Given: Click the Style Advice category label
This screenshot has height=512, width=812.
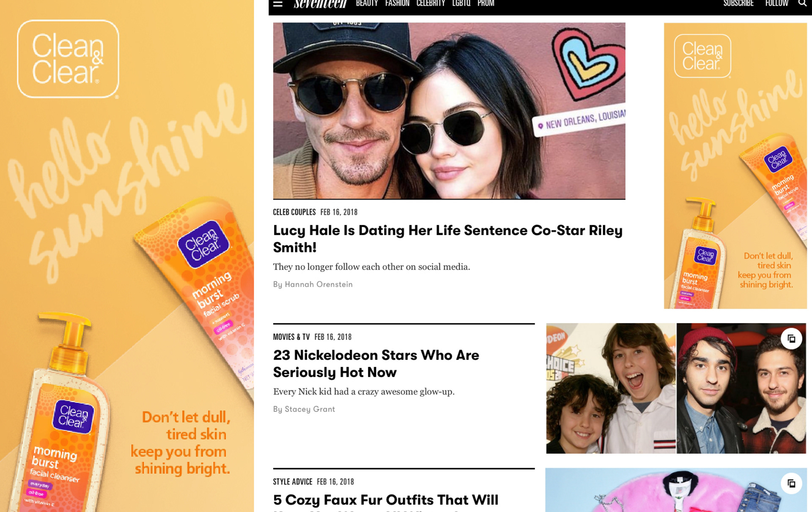Looking at the screenshot, I should (x=293, y=482).
